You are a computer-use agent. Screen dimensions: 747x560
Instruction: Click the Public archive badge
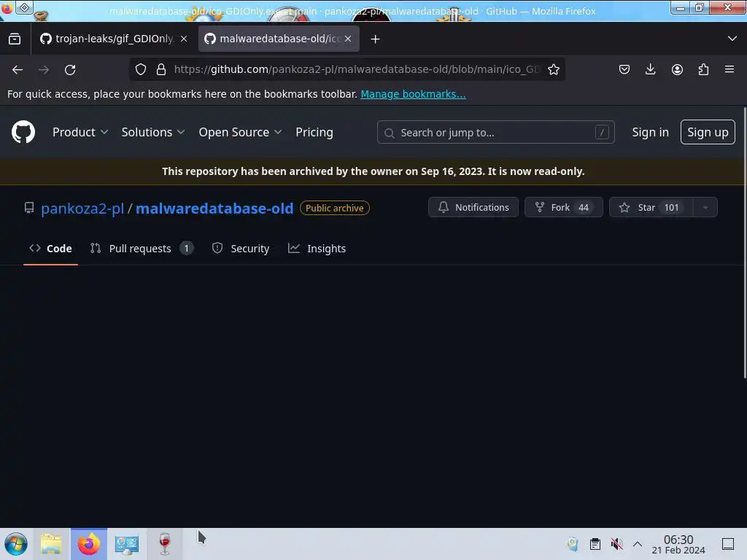[334, 208]
